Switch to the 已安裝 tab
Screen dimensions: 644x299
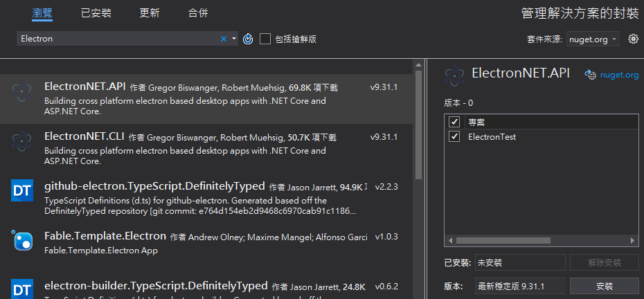tap(96, 13)
